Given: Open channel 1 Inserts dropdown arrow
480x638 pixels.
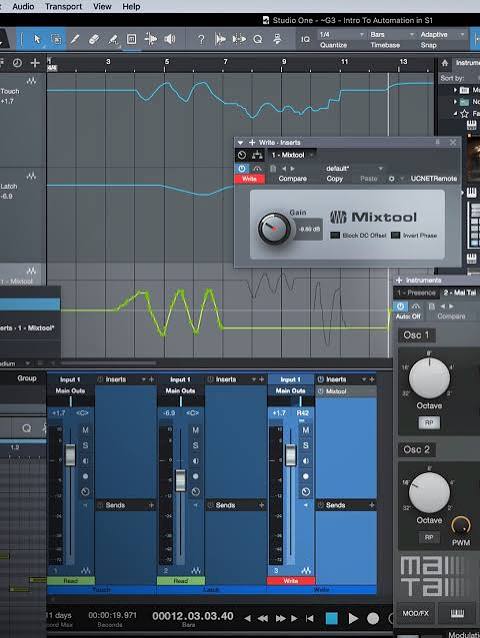Looking at the screenshot, I should pos(144,379).
